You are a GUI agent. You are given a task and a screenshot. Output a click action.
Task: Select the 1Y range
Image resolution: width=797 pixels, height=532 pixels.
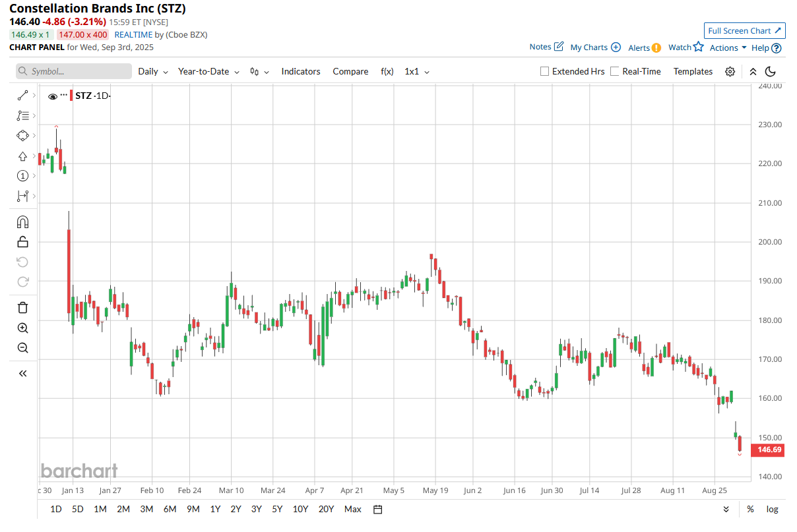pyautogui.click(x=215, y=509)
